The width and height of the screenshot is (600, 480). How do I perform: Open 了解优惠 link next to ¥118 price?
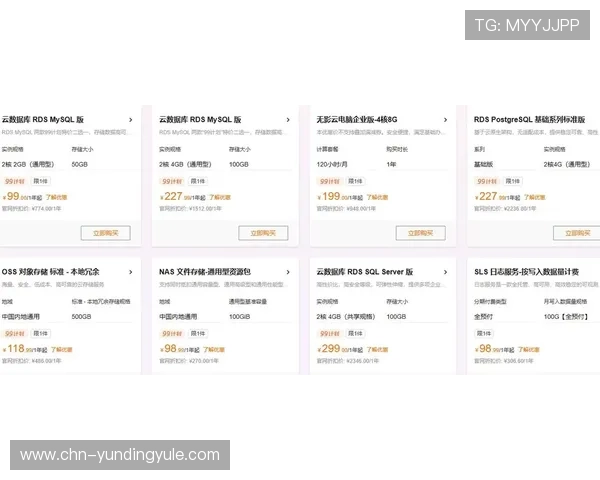(x=62, y=350)
